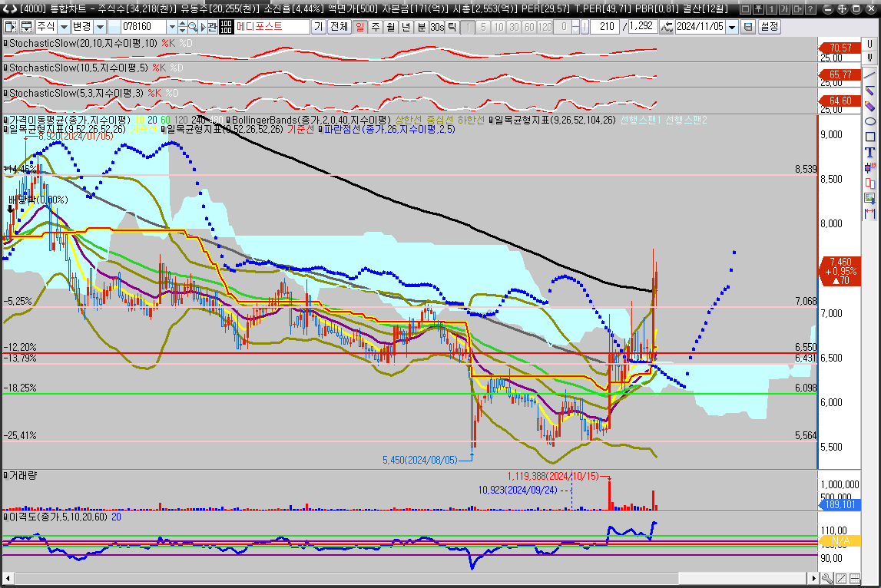
Task: Click the StochasticSlow(20,10,지수이평,10) label
Action: click(x=83, y=43)
